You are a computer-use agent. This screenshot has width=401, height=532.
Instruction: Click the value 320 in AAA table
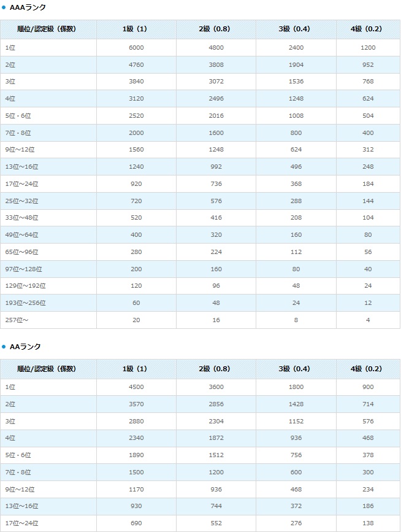tap(216, 235)
